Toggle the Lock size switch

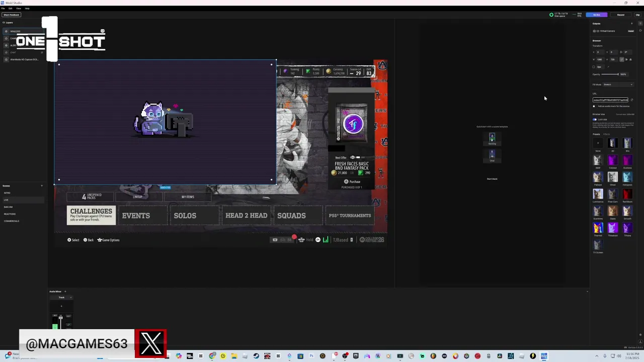pos(595,119)
